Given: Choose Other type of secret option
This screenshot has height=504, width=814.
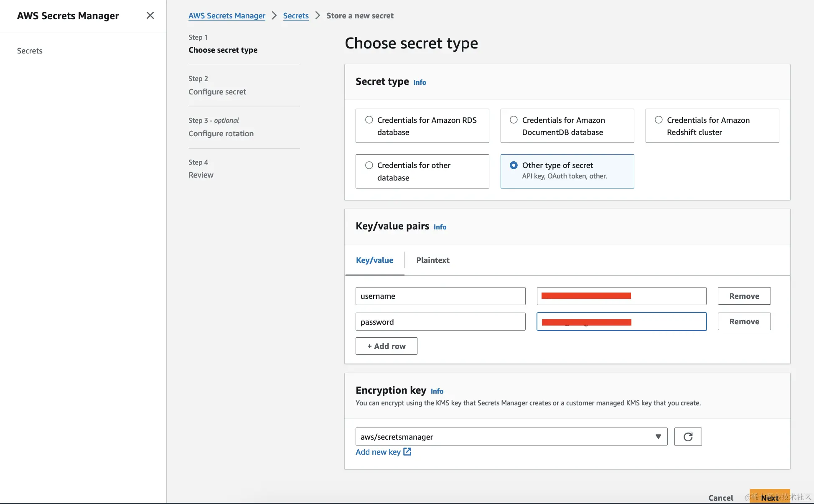Looking at the screenshot, I should coord(514,165).
